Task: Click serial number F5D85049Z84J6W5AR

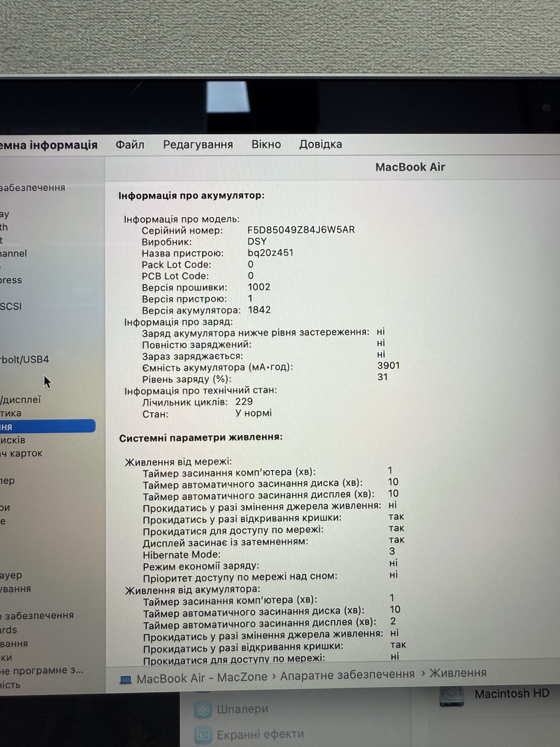Action: [x=301, y=230]
